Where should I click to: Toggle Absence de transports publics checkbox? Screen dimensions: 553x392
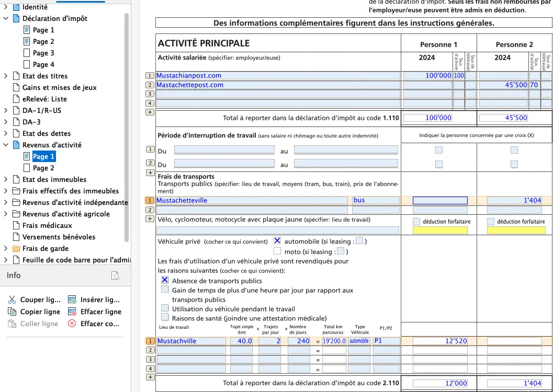[x=165, y=281]
